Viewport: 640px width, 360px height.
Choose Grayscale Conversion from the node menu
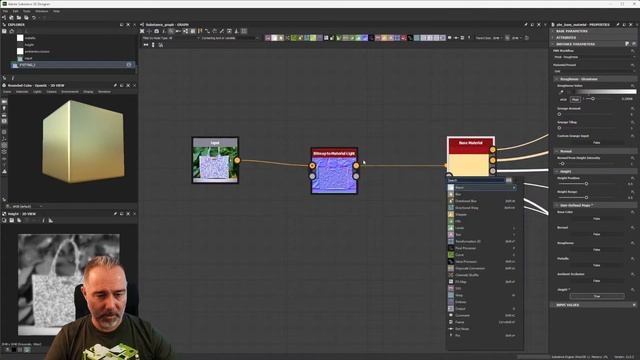[x=482, y=268]
